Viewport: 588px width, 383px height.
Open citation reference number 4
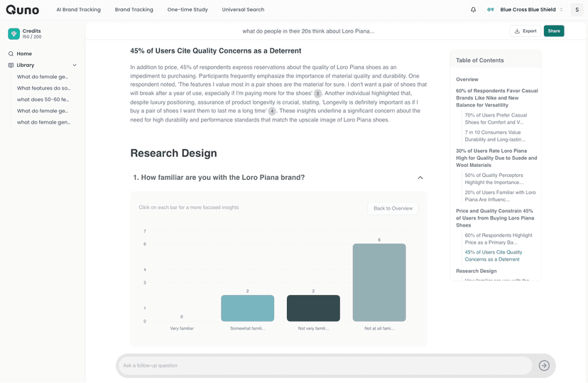(x=272, y=111)
